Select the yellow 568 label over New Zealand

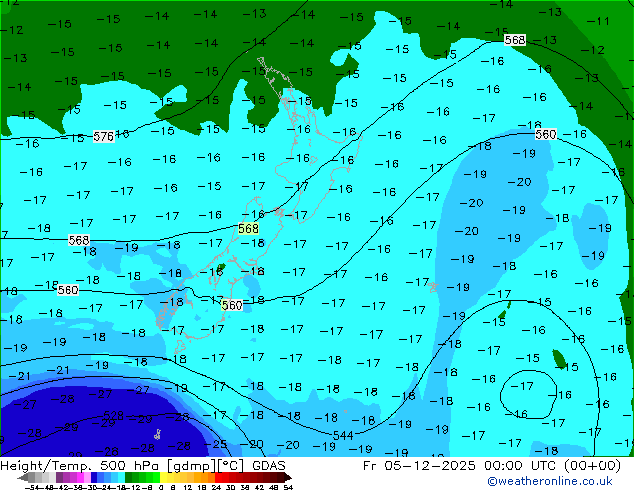248,229
